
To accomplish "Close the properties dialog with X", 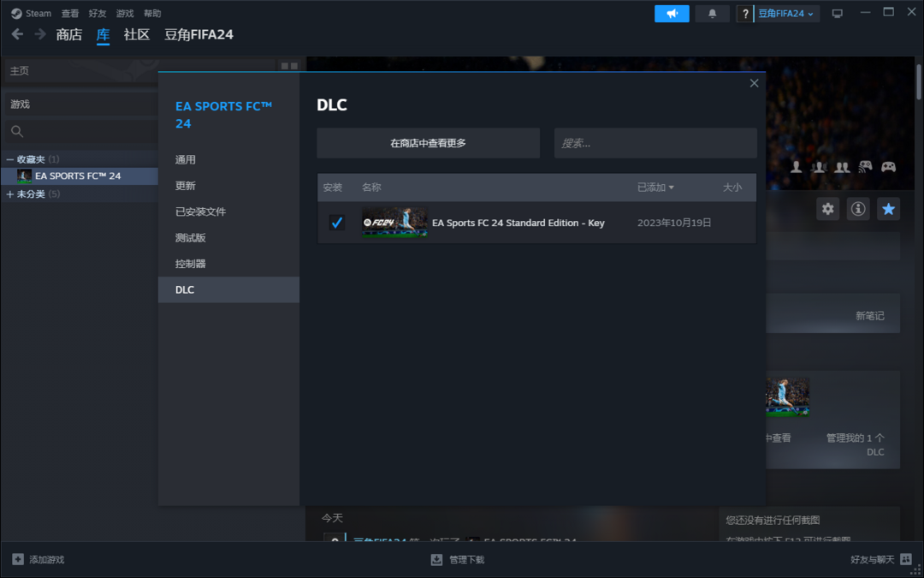I will point(754,83).
